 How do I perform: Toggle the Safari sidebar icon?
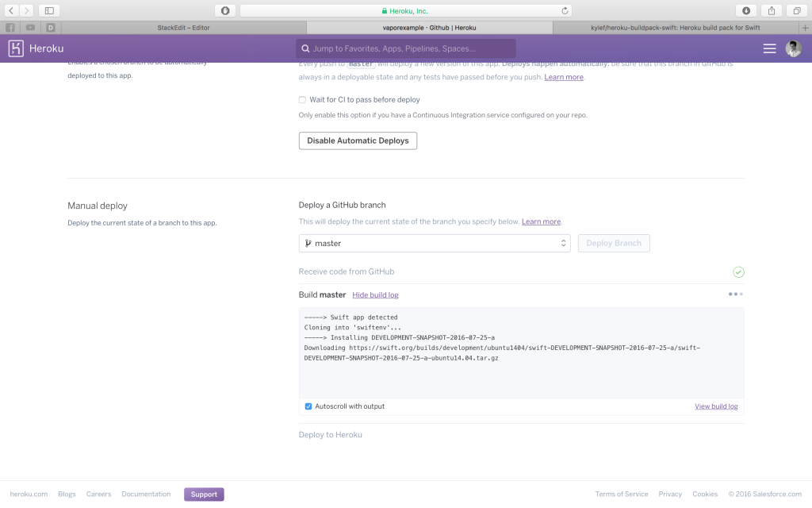coord(49,10)
